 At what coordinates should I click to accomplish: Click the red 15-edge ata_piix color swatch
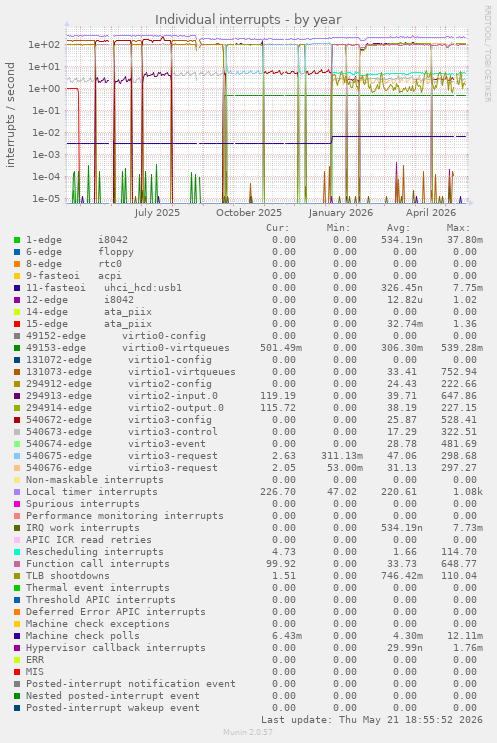17,324
